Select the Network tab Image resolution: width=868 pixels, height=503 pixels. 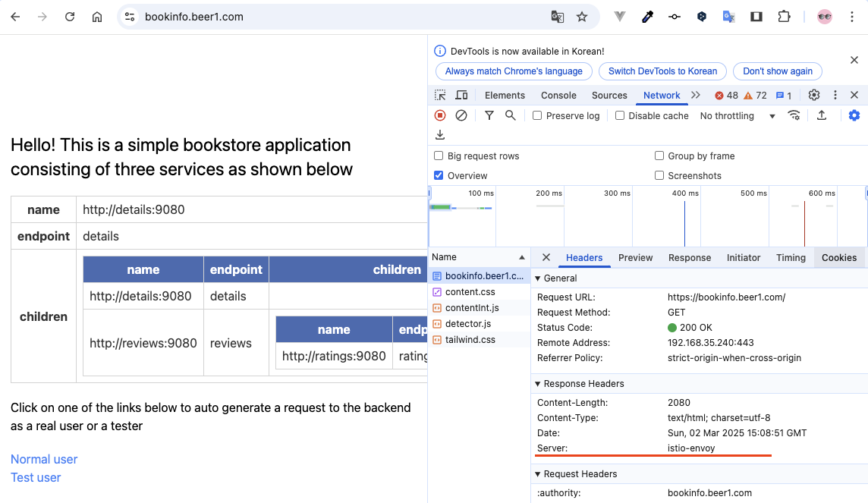pos(662,95)
